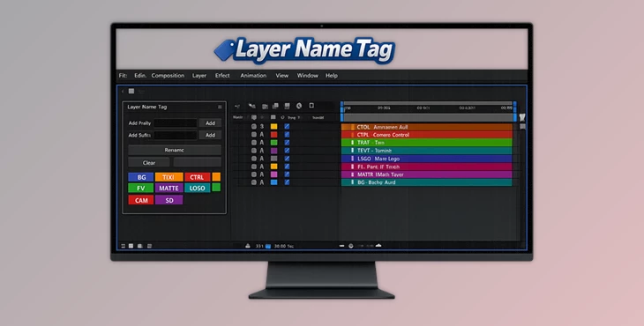This screenshot has width=644, height=326.
Task: Apply the purple MATTE tag button
Action: [168, 189]
